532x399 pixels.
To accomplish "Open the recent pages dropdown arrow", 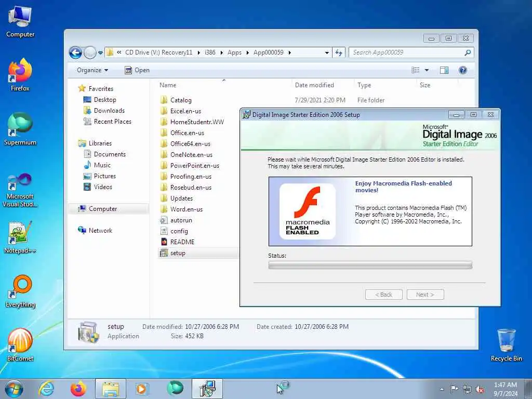I will 100,52.
